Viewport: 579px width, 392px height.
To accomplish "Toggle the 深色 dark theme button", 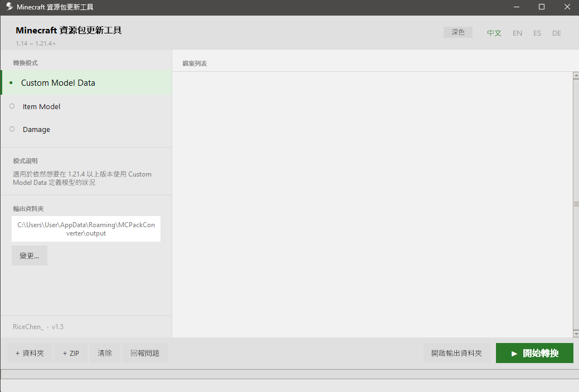I will pyautogui.click(x=458, y=32).
